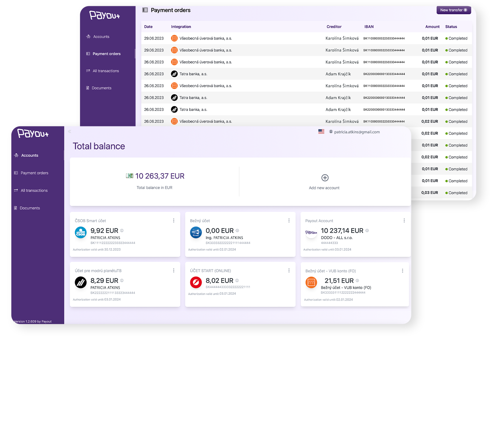The image size is (504, 431).
Task: Click the UniCredit red logo icon
Action: 196,282
